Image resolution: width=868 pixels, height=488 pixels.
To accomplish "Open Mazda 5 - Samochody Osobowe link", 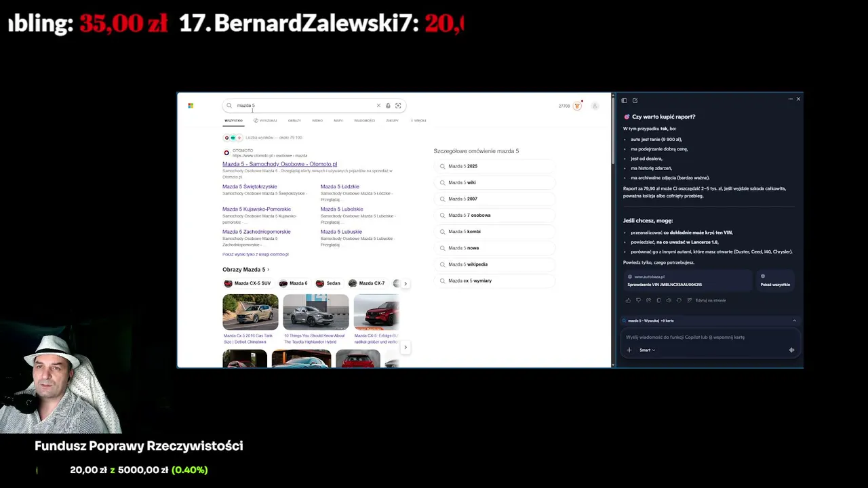I will click(279, 164).
